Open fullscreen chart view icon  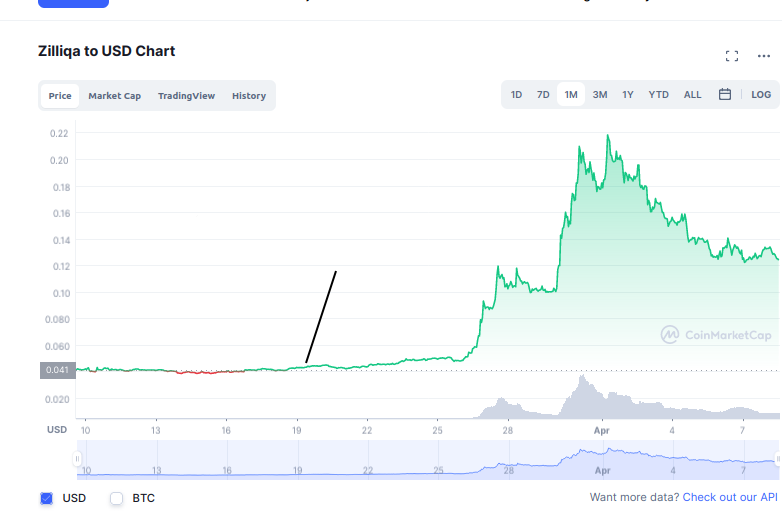(x=732, y=56)
